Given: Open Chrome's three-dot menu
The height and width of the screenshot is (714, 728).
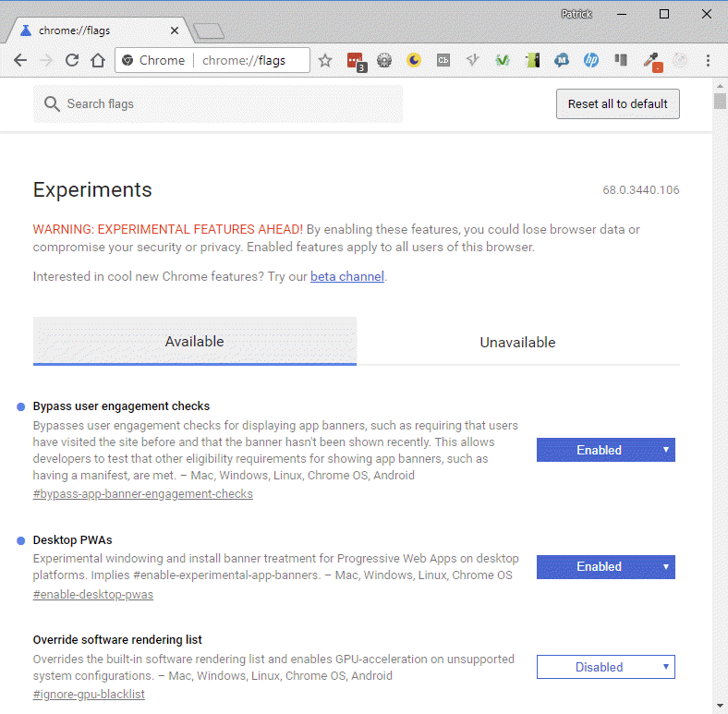Looking at the screenshot, I should [709, 61].
